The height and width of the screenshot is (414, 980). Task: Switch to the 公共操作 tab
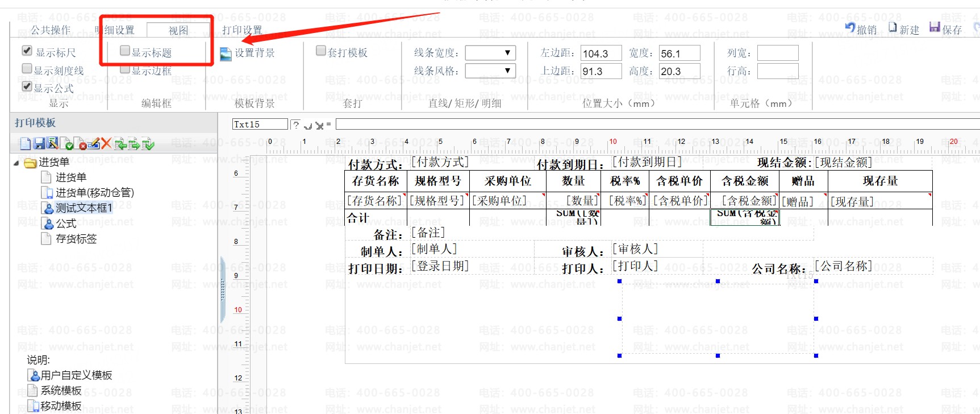[51, 30]
